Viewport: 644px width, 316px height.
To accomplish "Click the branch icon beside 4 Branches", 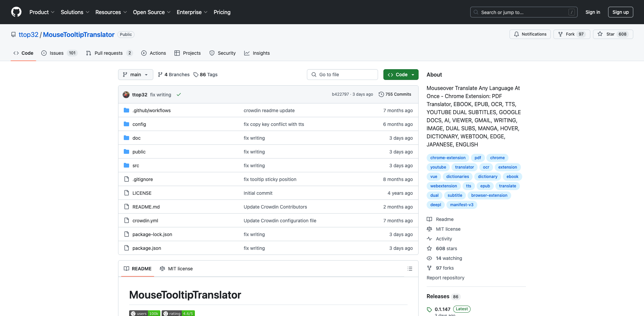I will [x=160, y=75].
